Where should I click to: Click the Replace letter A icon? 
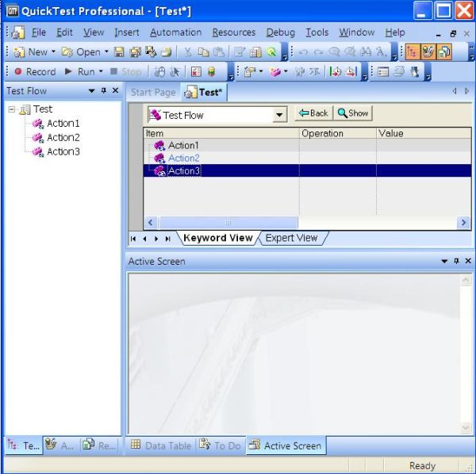(x=381, y=52)
